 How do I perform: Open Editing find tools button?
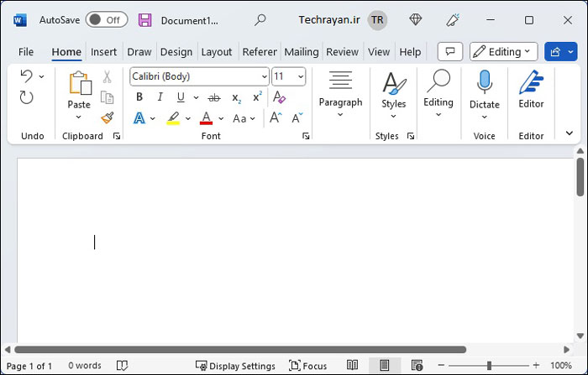438,94
